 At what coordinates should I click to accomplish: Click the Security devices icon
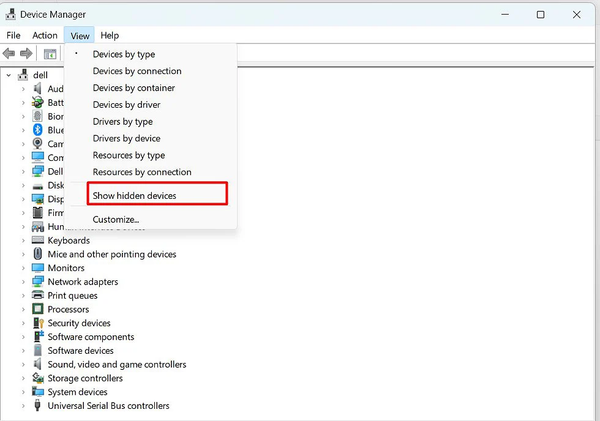point(37,323)
